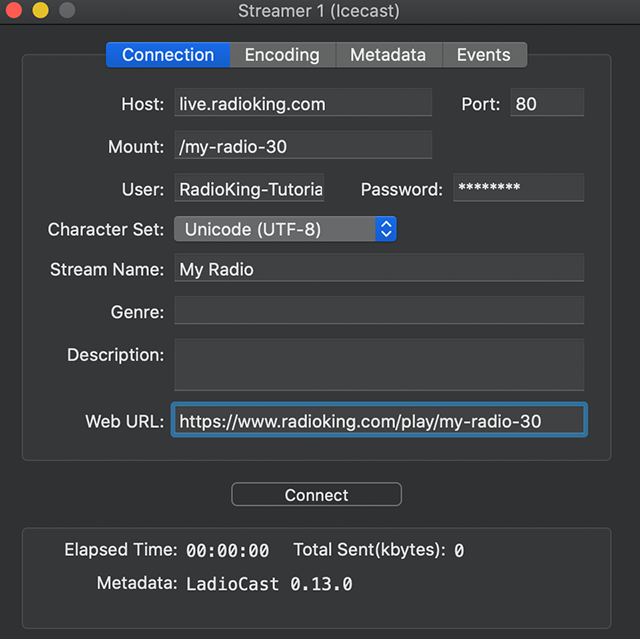Click the Host field with live.radioking.com

303,103
